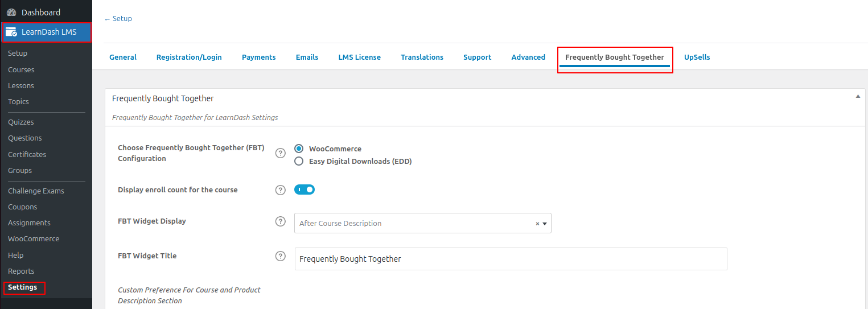Open the Registration/Login tab
868x309 pixels.
point(189,57)
